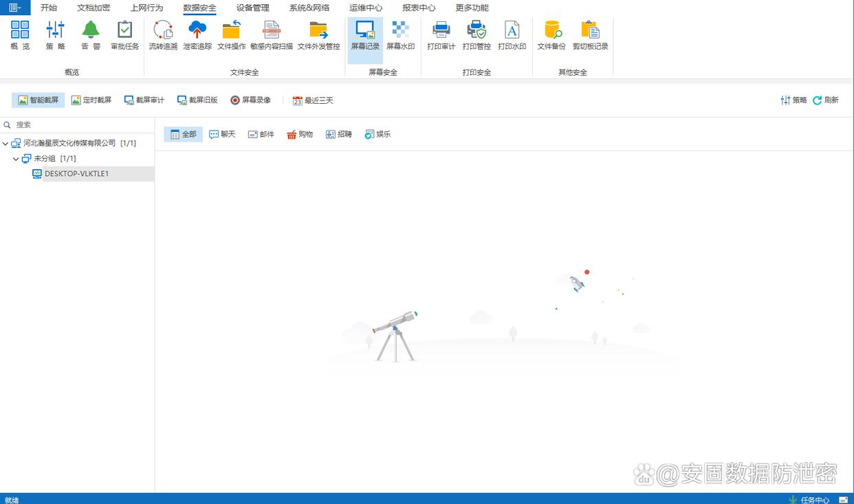Open the 审批任务 approval tasks icon

(125, 36)
